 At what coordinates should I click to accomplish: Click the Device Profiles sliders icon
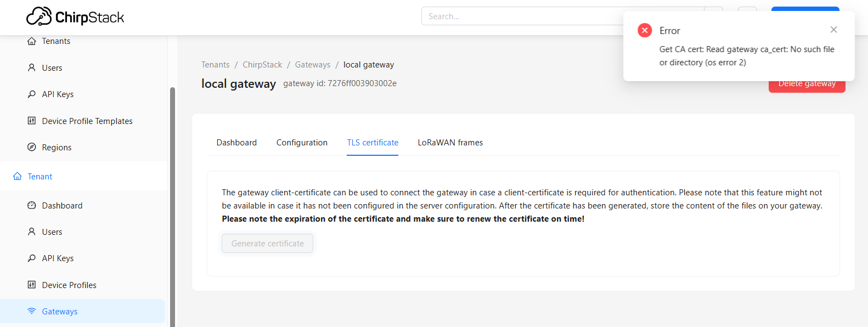pyautogui.click(x=32, y=285)
